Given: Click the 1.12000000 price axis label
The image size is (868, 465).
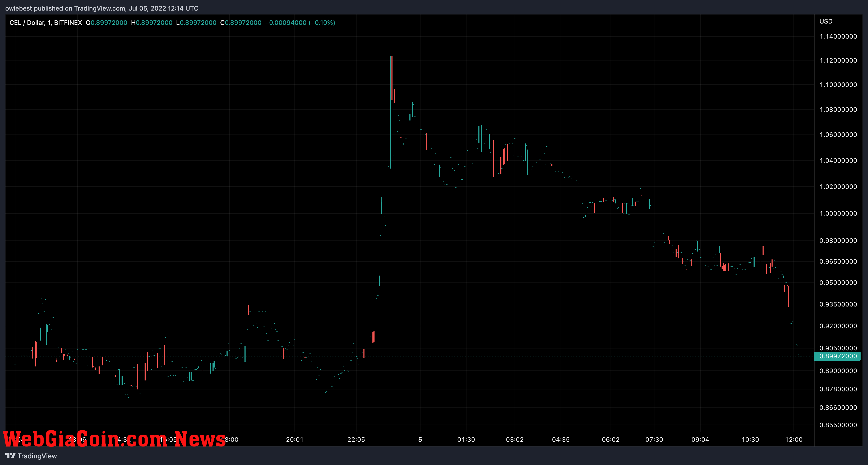Looking at the screenshot, I should point(838,60).
